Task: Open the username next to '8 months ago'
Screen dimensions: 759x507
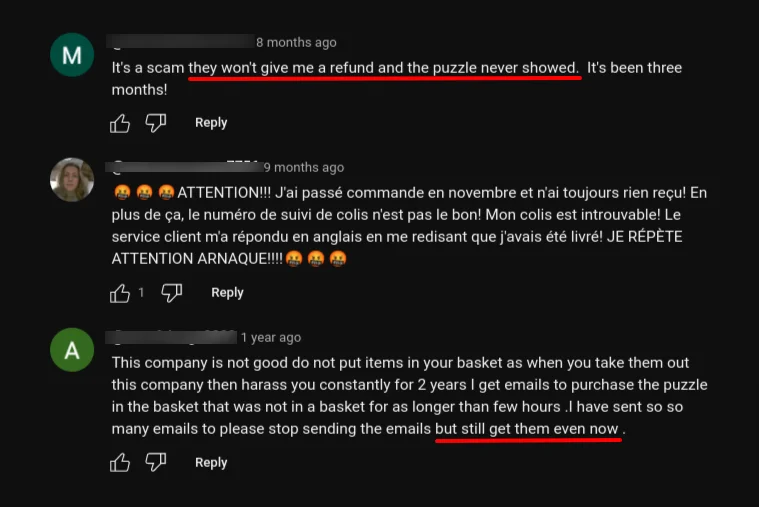Action: (x=180, y=42)
